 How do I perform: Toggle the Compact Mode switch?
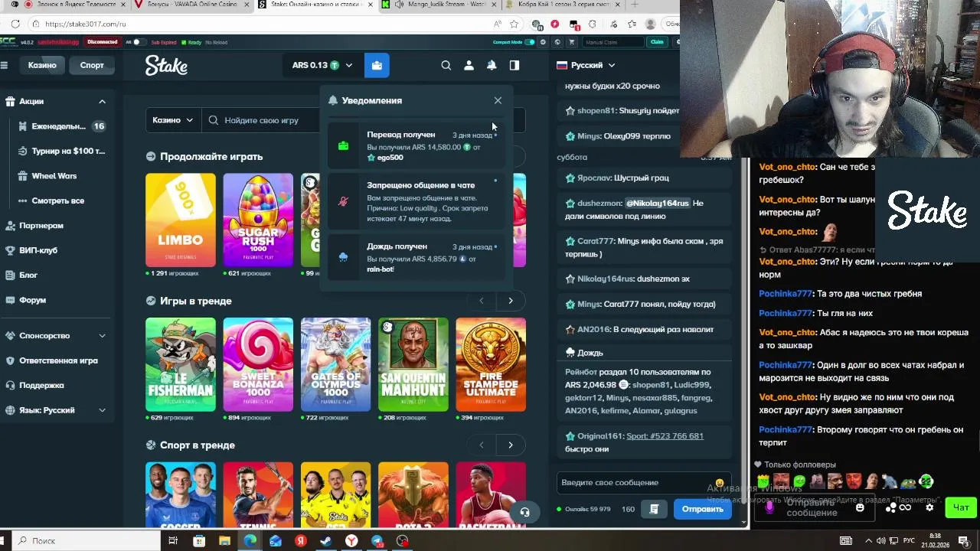pos(529,42)
